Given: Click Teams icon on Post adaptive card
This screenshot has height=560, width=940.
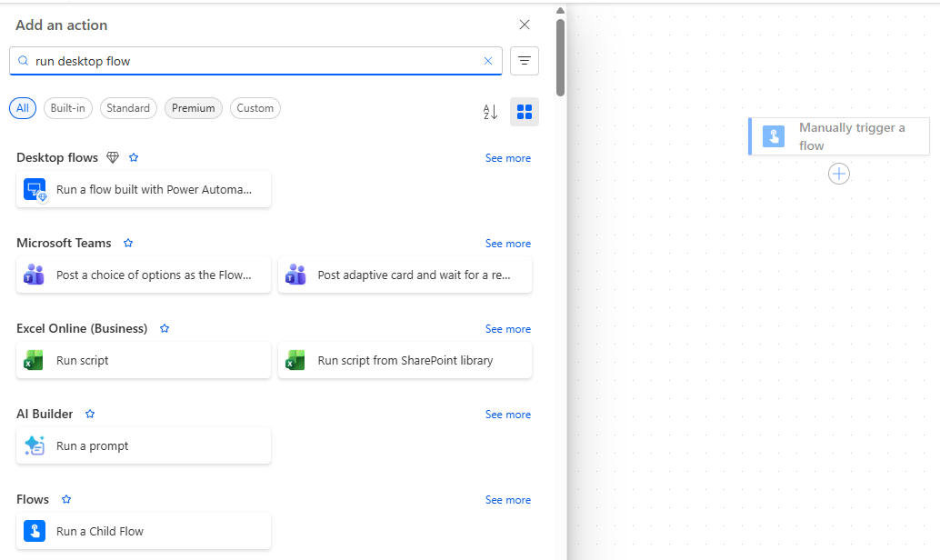Looking at the screenshot, I should click(295, 275).
